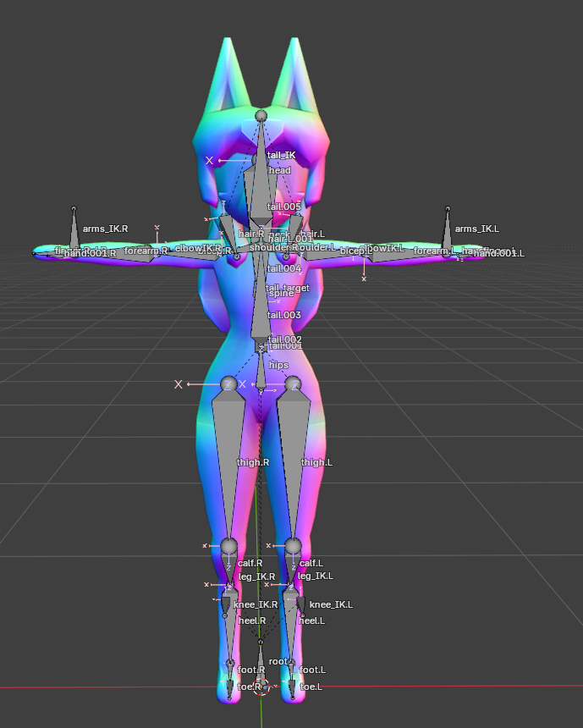Screen dimensions: 583x728
Task: Click the knee_IK.L pole target bone
Action: pyautogui.click(x=300, y=604)
